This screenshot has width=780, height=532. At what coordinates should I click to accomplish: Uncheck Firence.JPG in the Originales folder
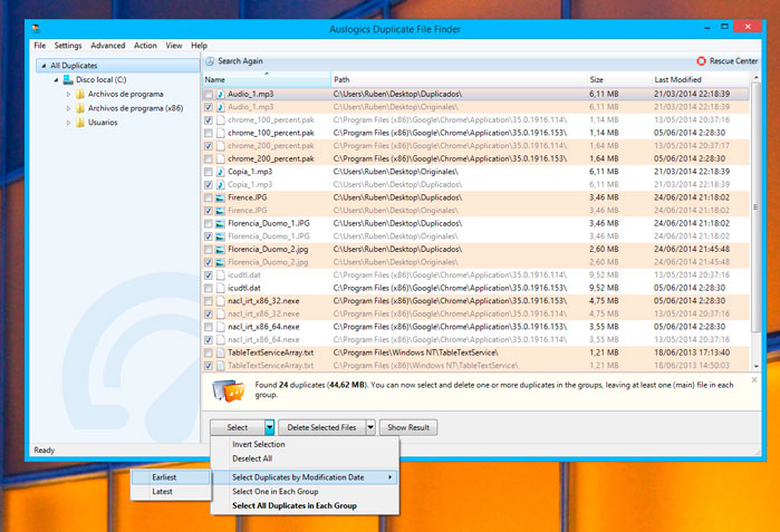tap(208, 211)
